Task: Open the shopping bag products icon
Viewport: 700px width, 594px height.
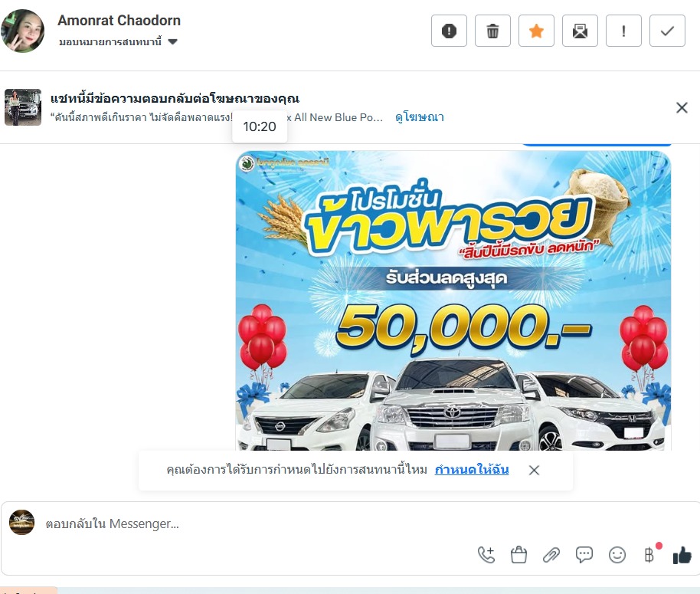Action: (518, 555)
